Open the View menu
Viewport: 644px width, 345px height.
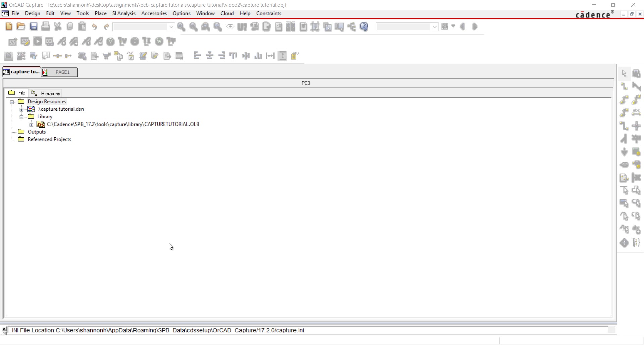coord(65,13)
